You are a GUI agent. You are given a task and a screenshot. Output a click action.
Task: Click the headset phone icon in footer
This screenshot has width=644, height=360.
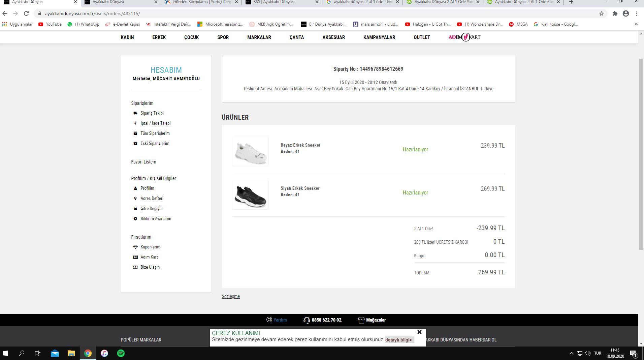[307, 320]
